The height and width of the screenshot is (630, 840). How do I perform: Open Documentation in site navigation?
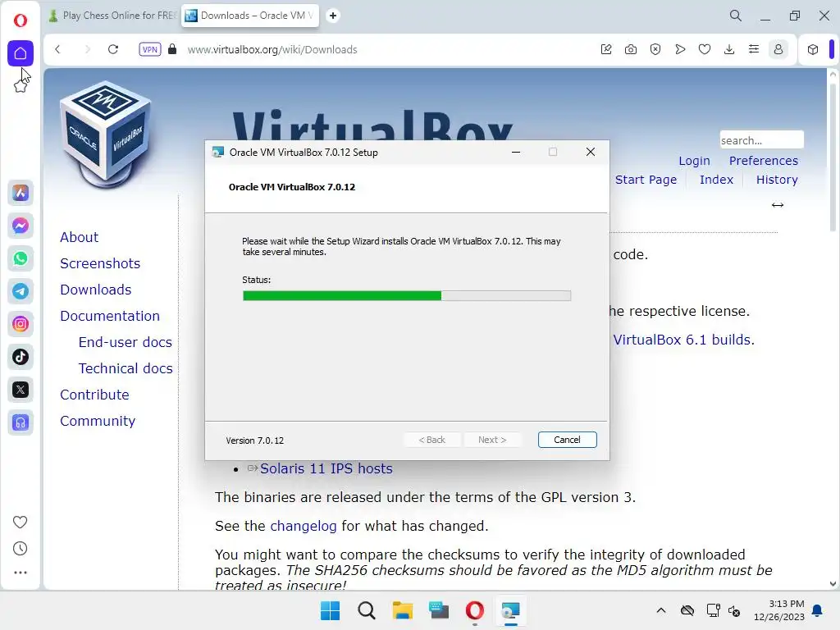click(110, 316)
